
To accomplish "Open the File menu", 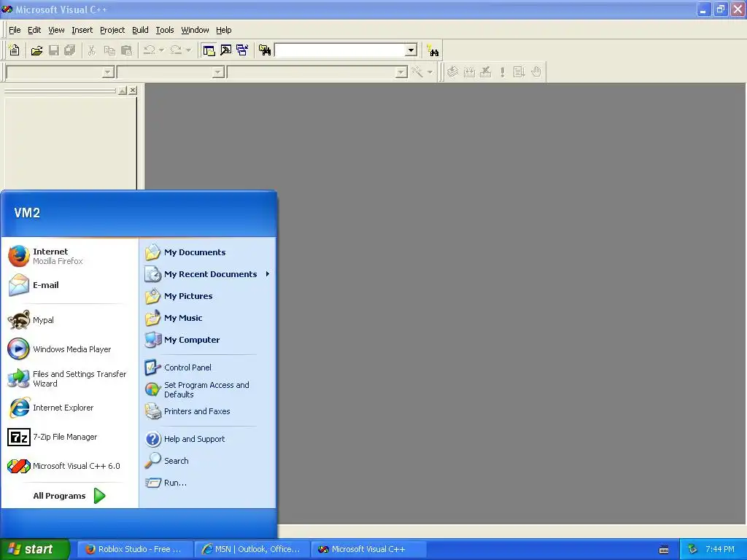I will [x=15, y=30].
